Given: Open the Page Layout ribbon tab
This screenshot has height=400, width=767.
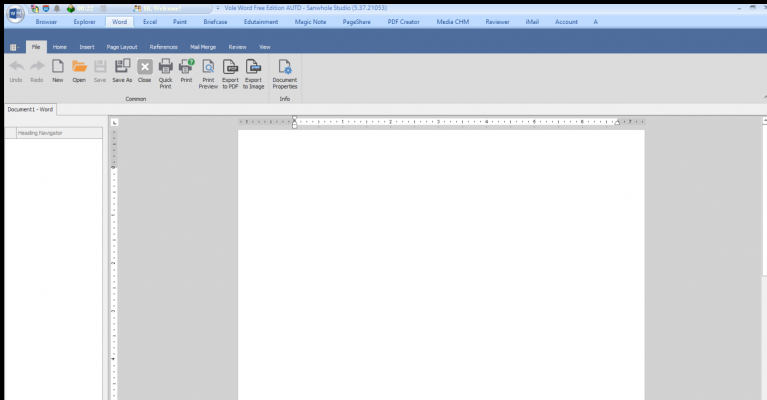Looking at the screenshot, I should pos(122,47).
